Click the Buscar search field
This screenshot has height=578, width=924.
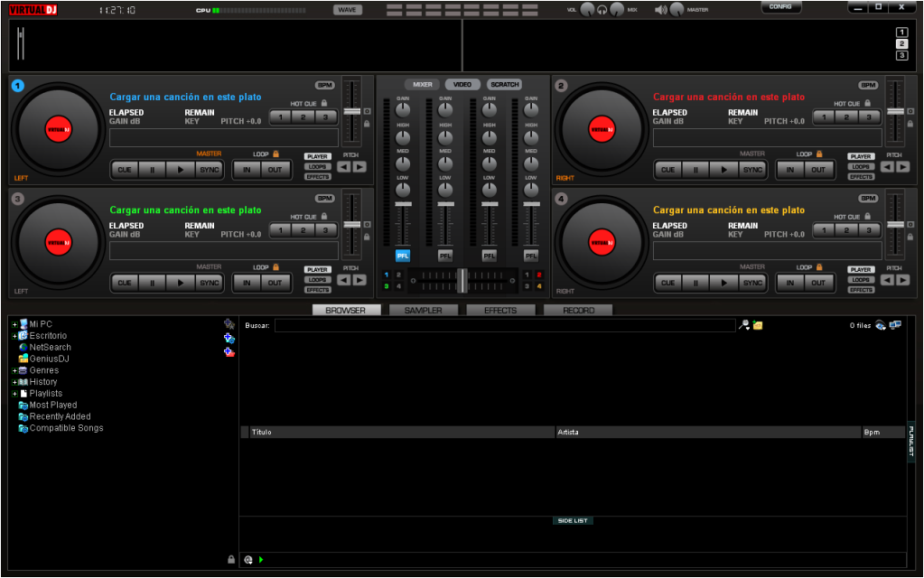pos(505,325)
